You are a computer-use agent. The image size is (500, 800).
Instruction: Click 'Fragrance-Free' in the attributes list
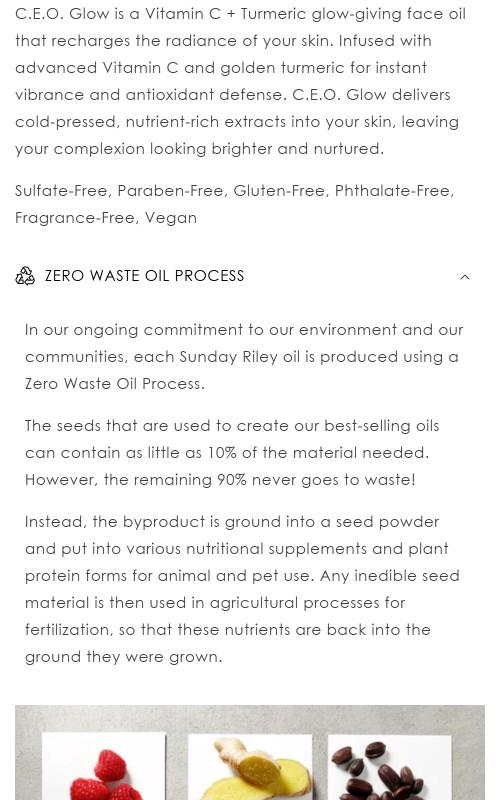click(x=74, y=218)
